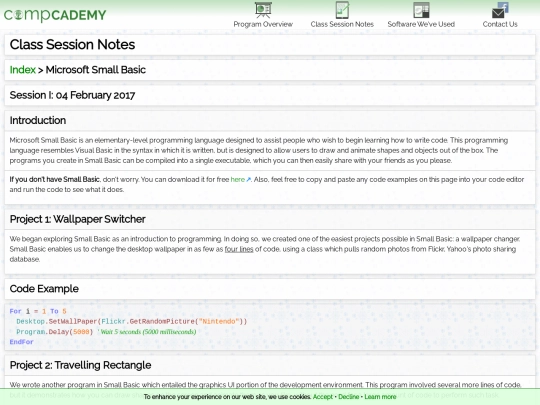Click the Class Session Notes tablet icon
Screen dimensions: 540x405
tap(342, 10)
